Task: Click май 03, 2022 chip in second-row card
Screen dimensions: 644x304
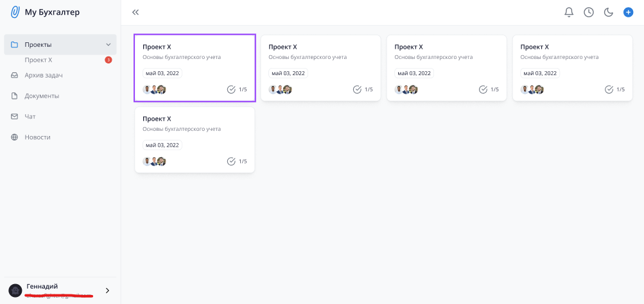Action: coord(162,145)
